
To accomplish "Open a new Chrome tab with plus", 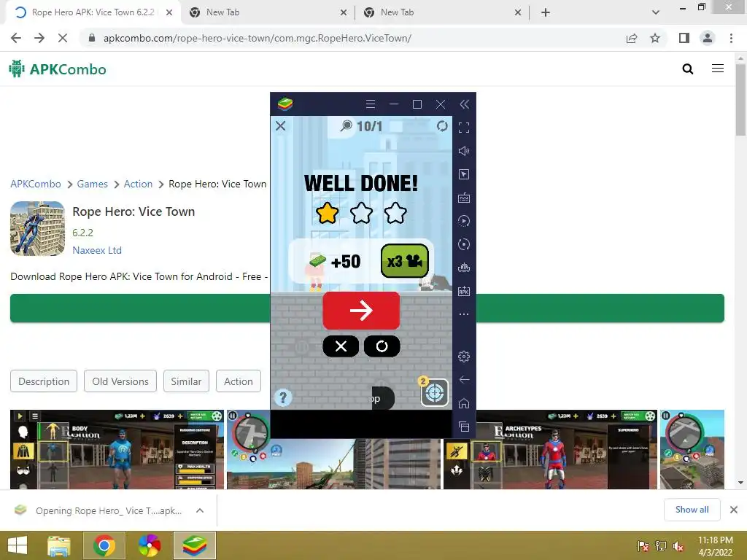I will click(546, 12).
